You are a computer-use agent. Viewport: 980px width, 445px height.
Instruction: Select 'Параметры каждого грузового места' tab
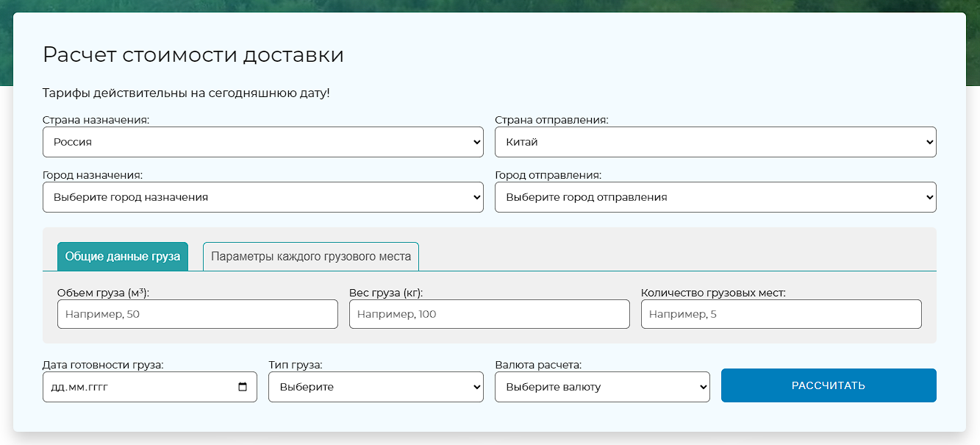(310, 257)
